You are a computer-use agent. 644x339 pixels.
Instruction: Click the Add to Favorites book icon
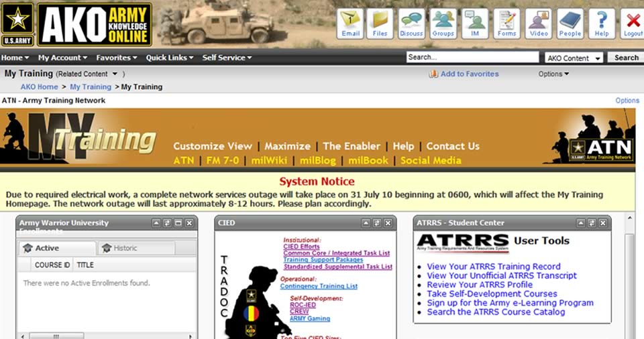[x=433, y=74]
